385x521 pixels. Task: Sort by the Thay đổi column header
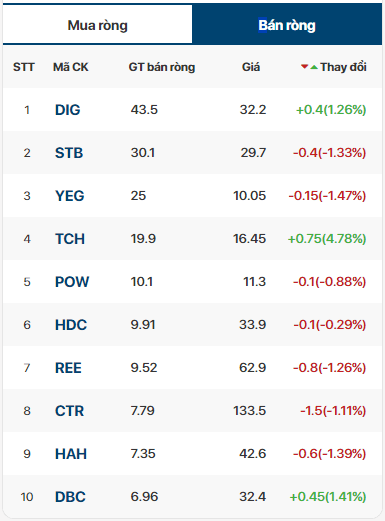point(343,67)
